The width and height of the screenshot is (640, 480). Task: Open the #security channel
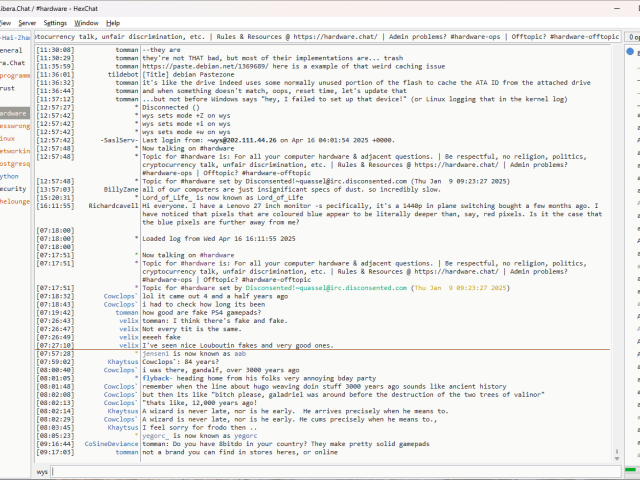coord(13,188)
